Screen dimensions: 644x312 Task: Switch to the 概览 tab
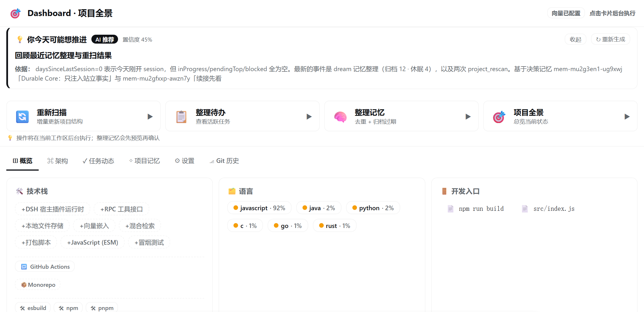tap(23, 161)
